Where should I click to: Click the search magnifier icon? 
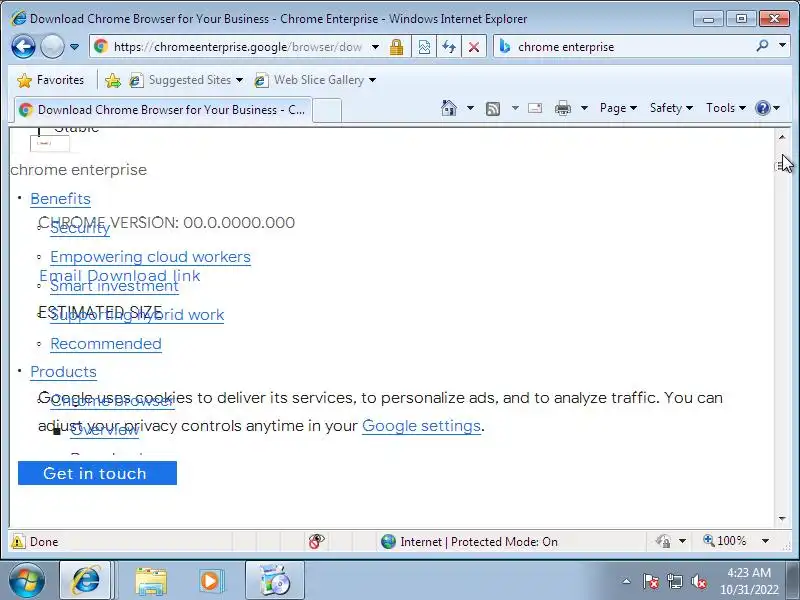pos(762,46)
